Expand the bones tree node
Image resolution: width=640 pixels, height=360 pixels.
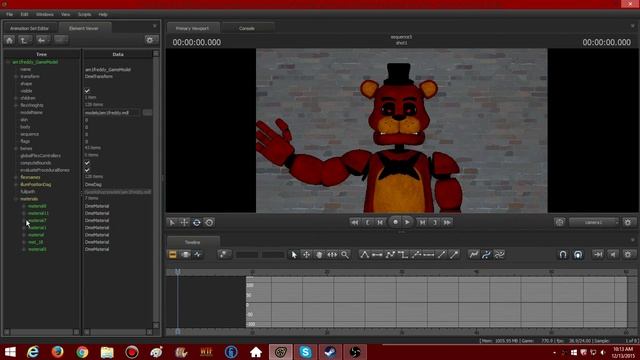[x=16, y=149]
